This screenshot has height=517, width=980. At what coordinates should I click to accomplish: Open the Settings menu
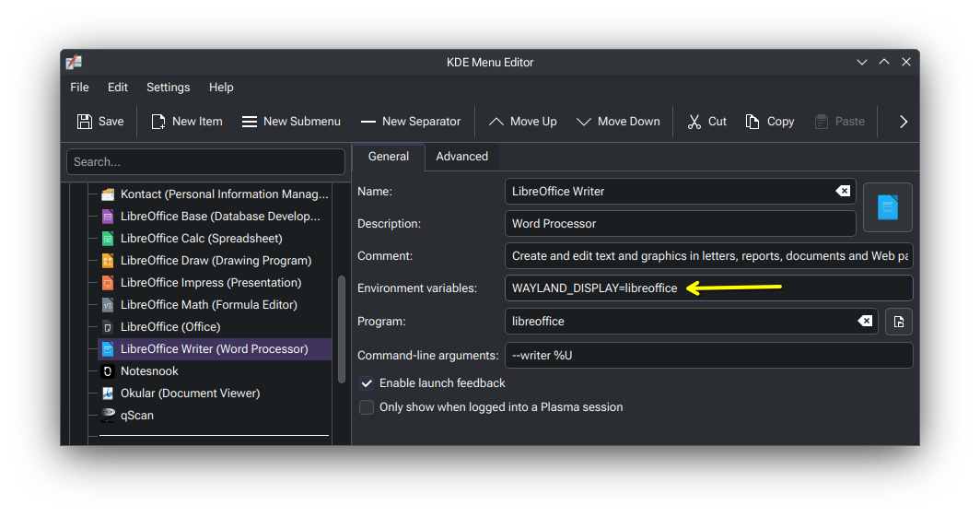[x=169, y=88]
